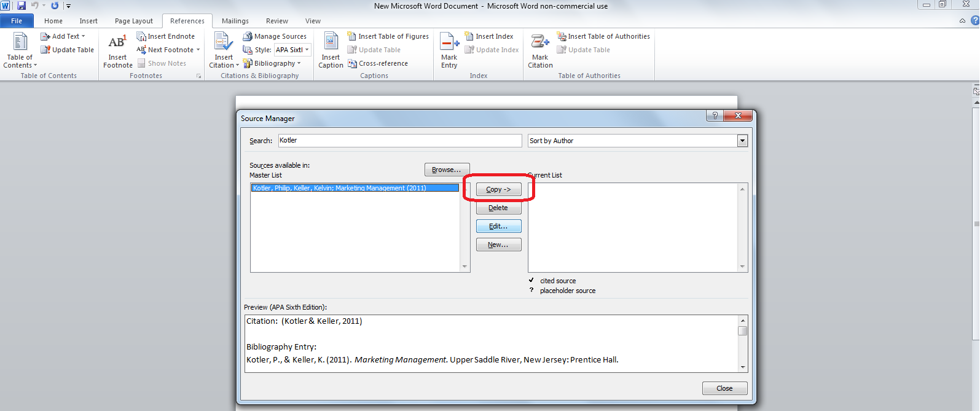
Task: Click the Browse... button
Action: pos(447,170)
